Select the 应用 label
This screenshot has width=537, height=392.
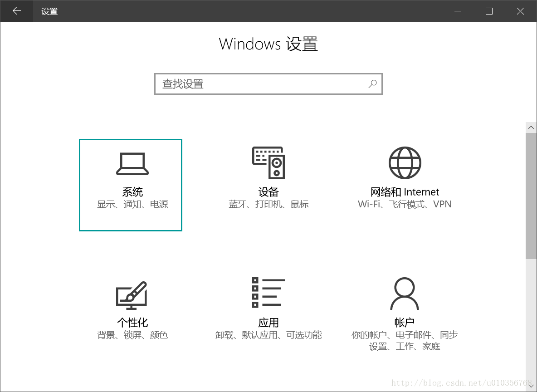point(268,323)
